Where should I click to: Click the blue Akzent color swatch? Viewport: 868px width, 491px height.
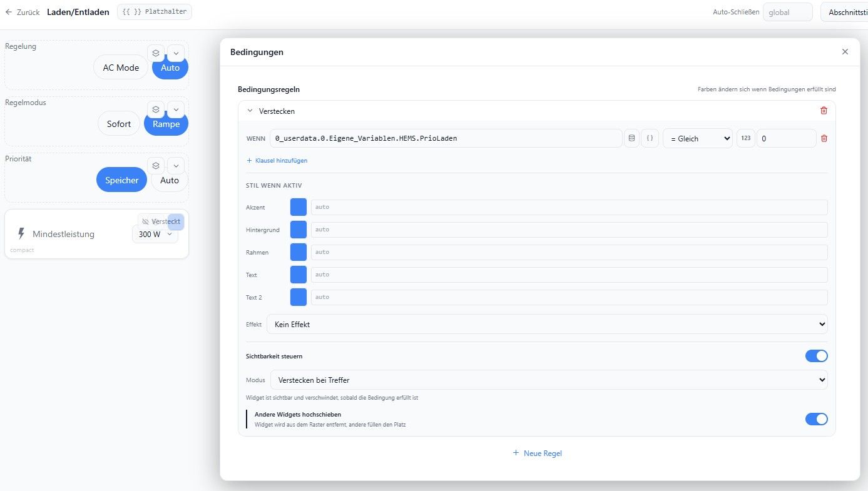tap(299, 207)
